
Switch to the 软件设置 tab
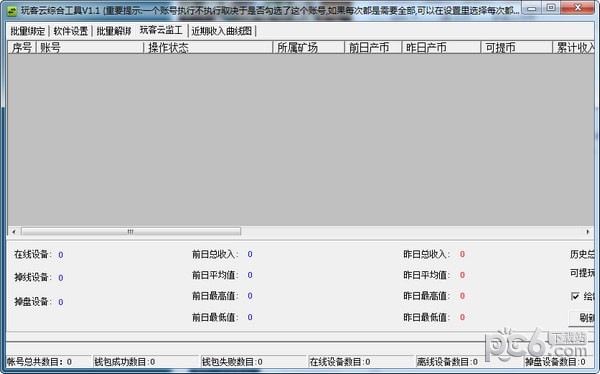[71, 31]
